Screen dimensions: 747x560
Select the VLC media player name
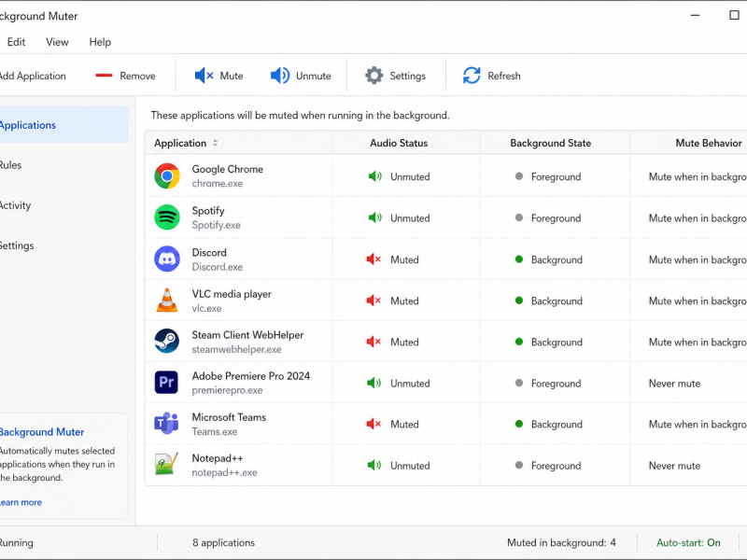pyautogui.click(x=232, y=294)
